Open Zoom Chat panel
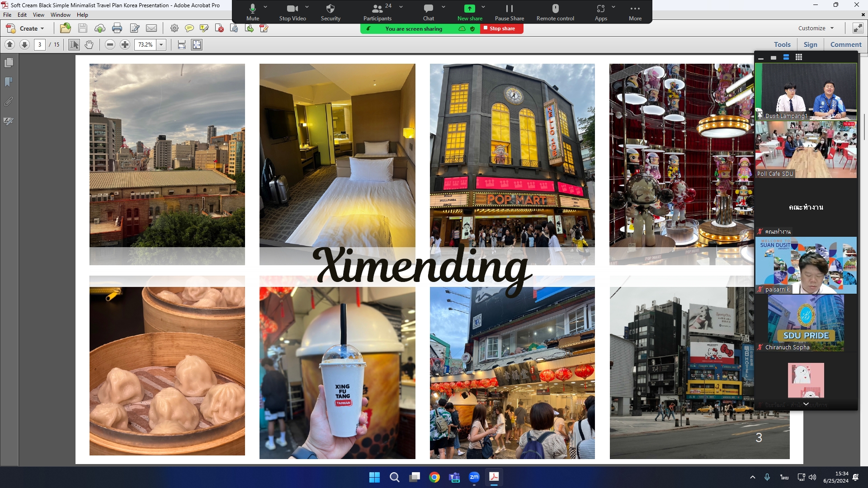 coord(429,12)
